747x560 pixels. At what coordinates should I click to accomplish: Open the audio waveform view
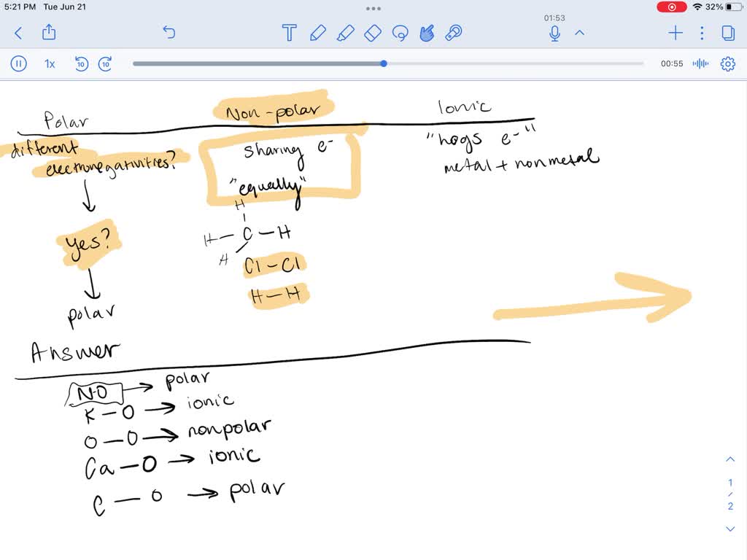(x=700, y=64)
